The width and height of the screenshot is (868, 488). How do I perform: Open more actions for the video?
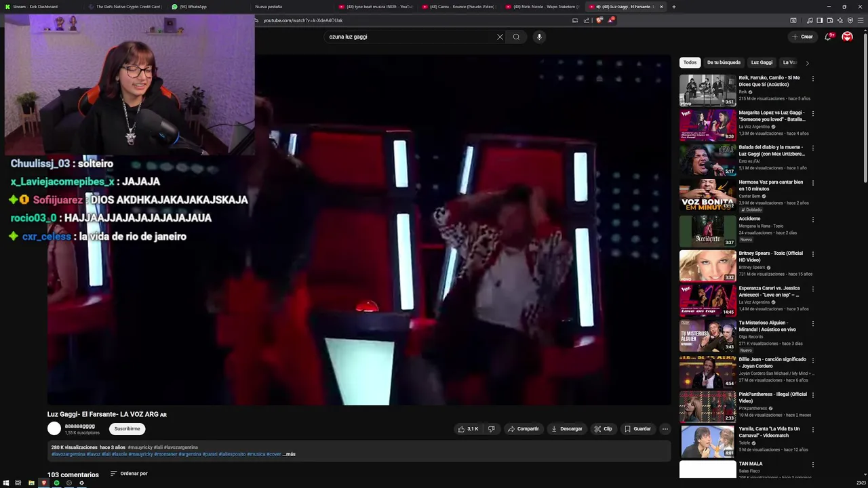tap(665, 428)
